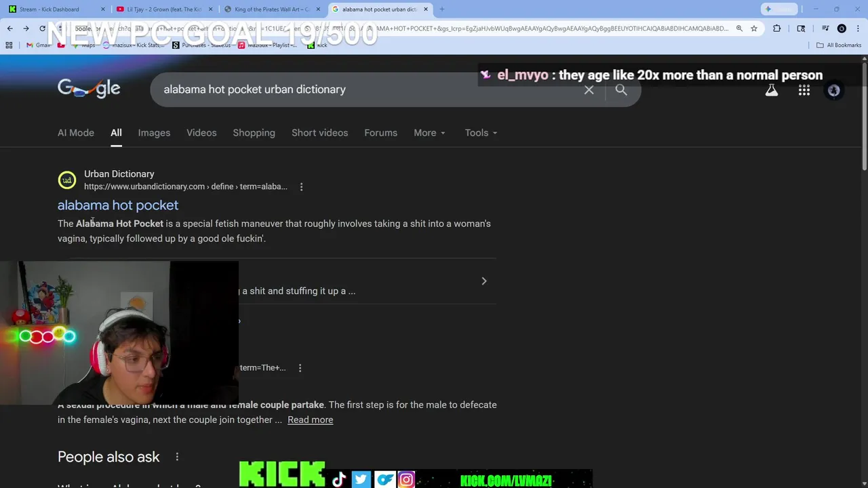868x488 pixels.
Task: Open a new browser tab with plus
Action: (441, 9)
